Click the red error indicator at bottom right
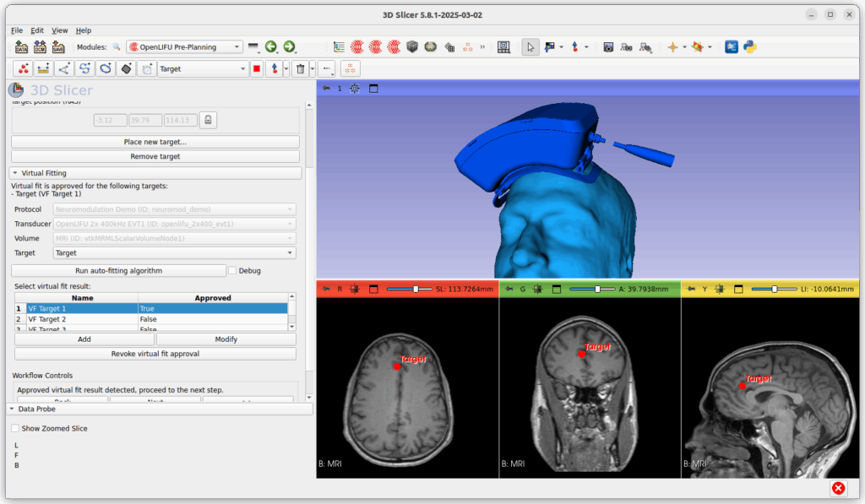Screen dimensions: 865x504 tap(839, 488)
